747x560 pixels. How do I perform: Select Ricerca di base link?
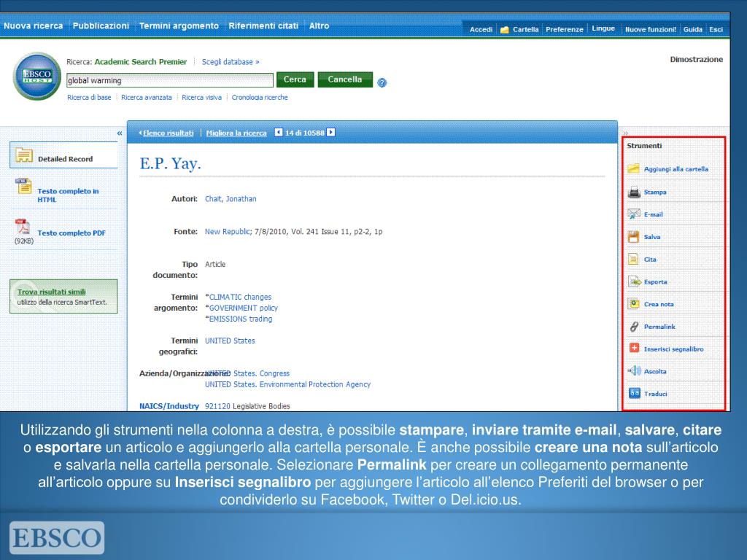point(89,97)
